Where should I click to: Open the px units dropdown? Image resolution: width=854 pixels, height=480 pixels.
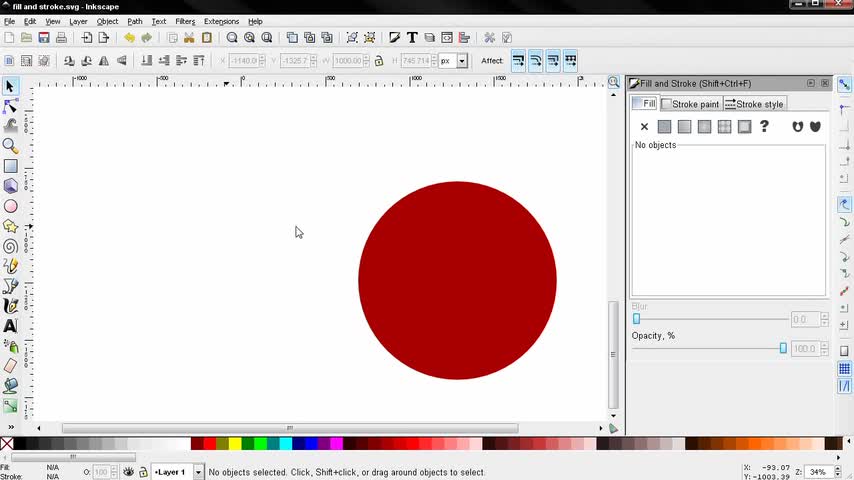click(x=461, y=61)
